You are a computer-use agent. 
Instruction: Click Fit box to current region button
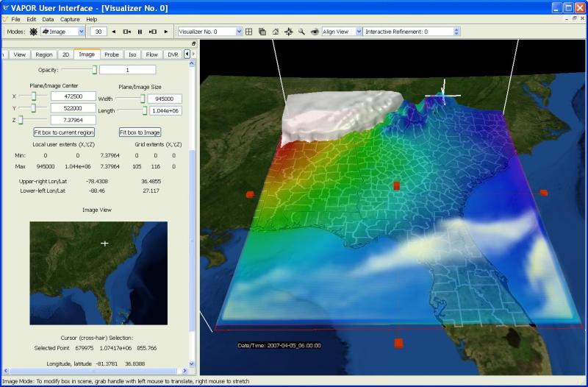click(64, 132)
